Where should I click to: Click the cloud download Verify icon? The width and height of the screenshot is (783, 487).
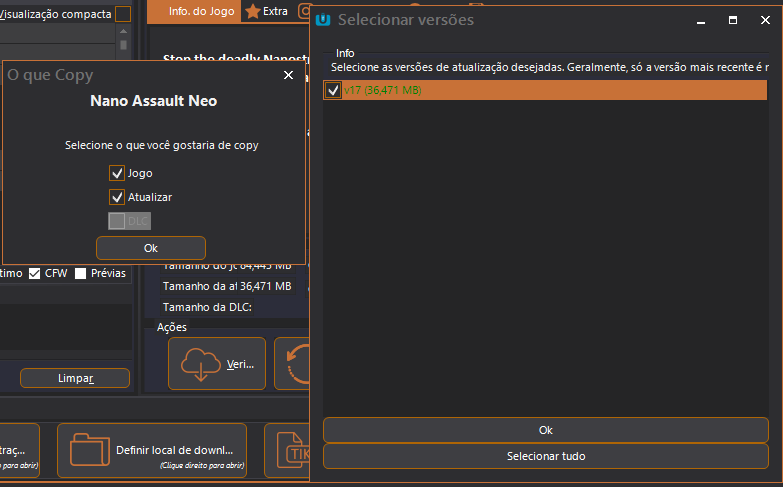click(x=200, y=364)
